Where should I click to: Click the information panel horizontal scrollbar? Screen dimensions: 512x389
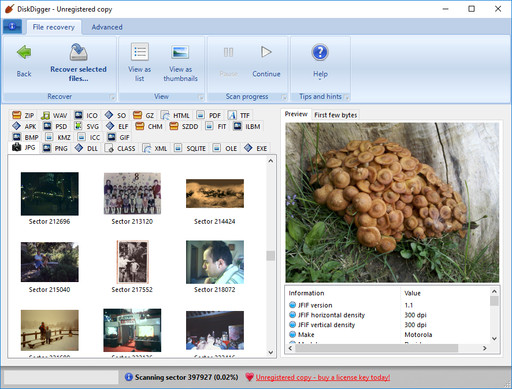(377, 348)
